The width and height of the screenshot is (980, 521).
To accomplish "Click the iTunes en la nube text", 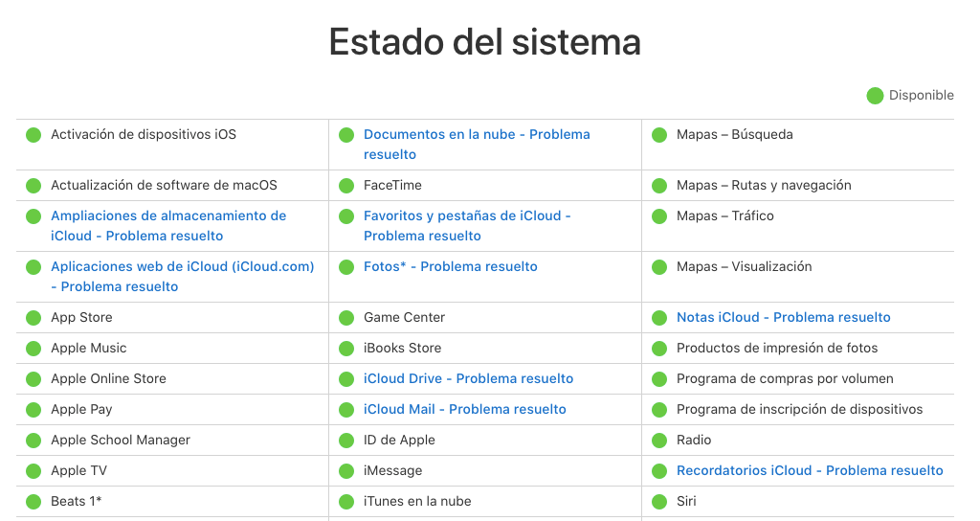I will click(417, 501).
